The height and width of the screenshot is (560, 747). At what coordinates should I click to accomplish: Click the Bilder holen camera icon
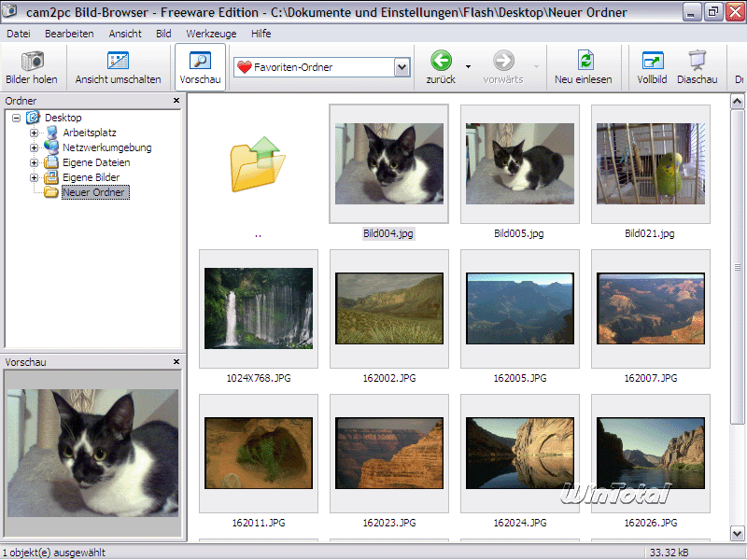pyautogui.click(x=33, y=62)
